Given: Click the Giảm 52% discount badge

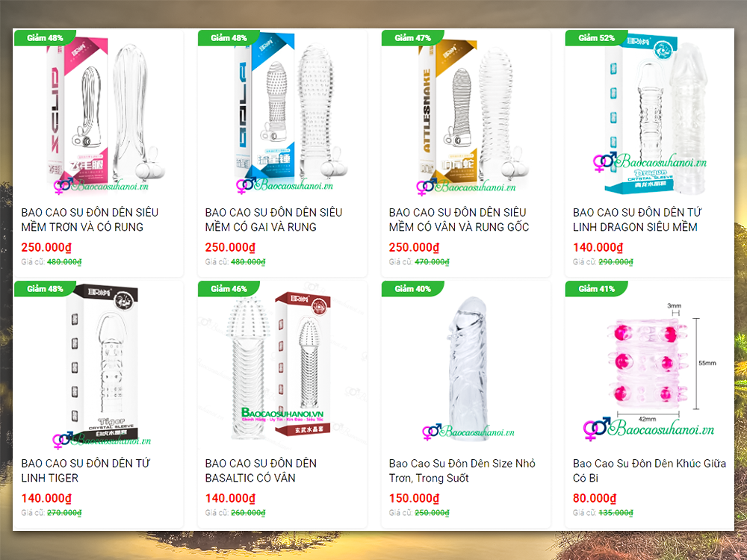Looking at the screenshot, I should pos(596,37).
